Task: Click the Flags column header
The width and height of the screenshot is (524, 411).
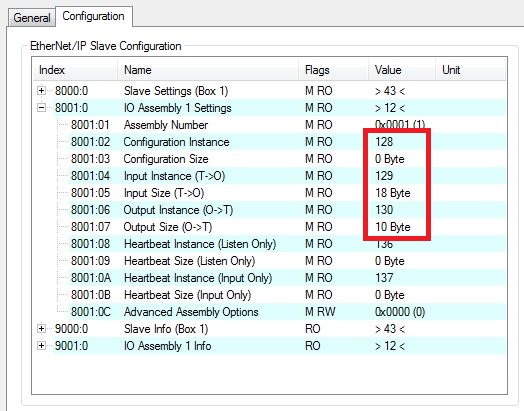Action: click(x=334, y=70)
